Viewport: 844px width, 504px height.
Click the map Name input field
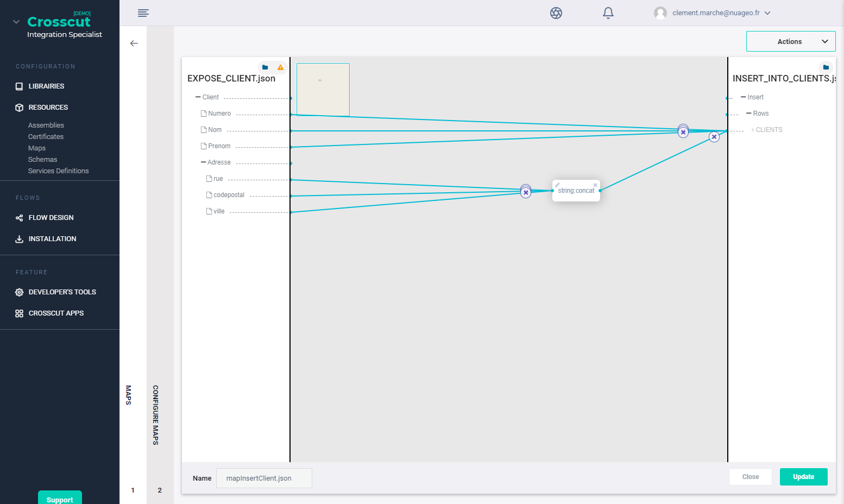[x=264, y=478]
